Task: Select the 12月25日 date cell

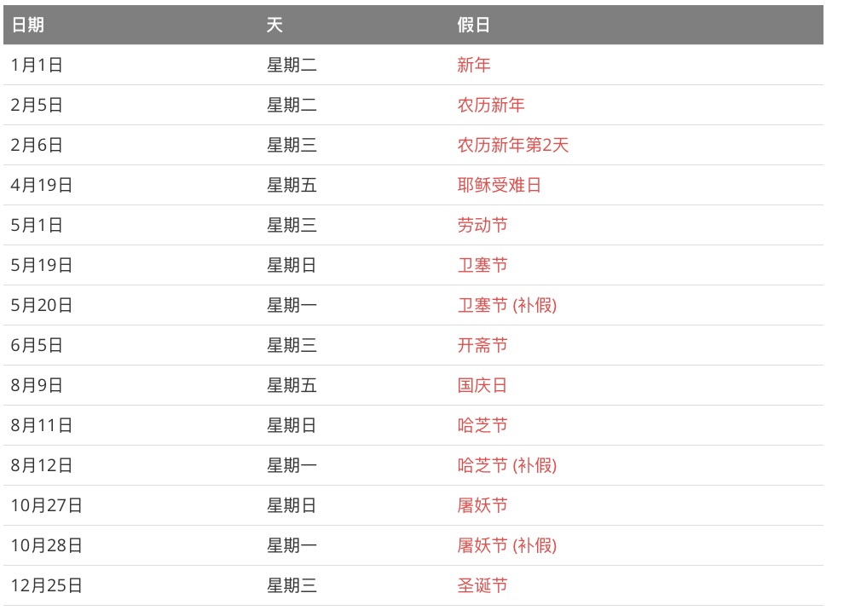Action: pyautogui.click(x=46, y=586)
